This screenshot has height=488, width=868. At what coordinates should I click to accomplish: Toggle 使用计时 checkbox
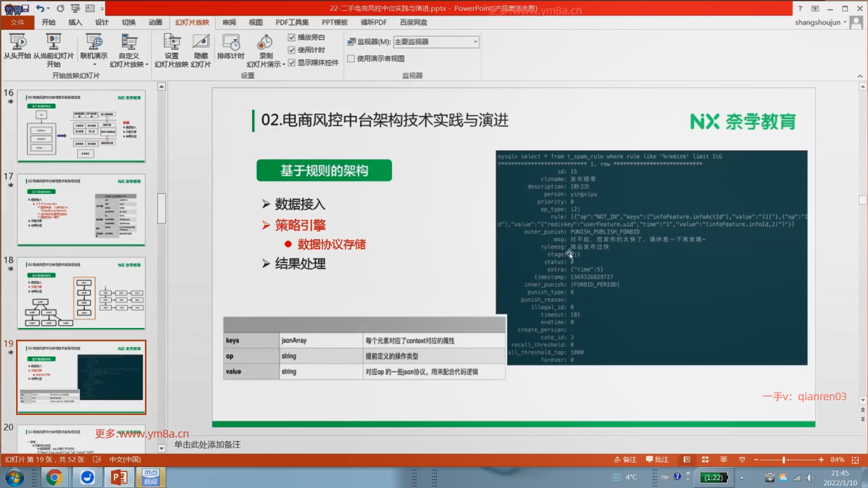point(292,50)
